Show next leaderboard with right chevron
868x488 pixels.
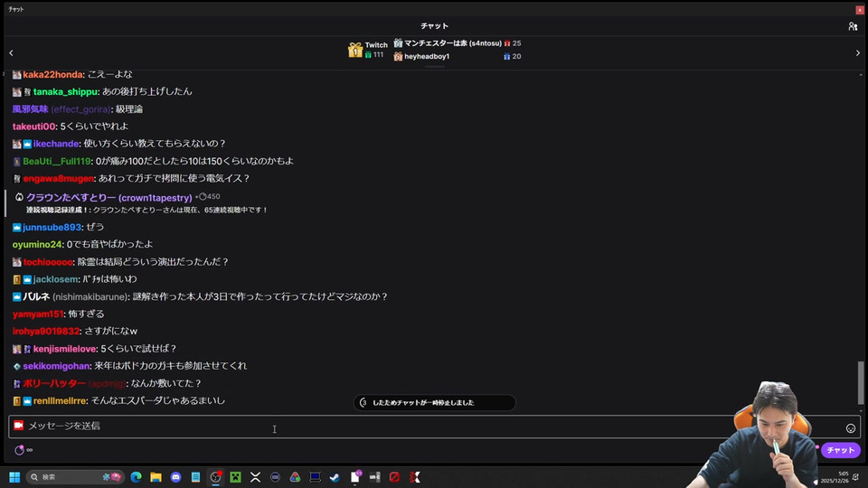(858, 53)
